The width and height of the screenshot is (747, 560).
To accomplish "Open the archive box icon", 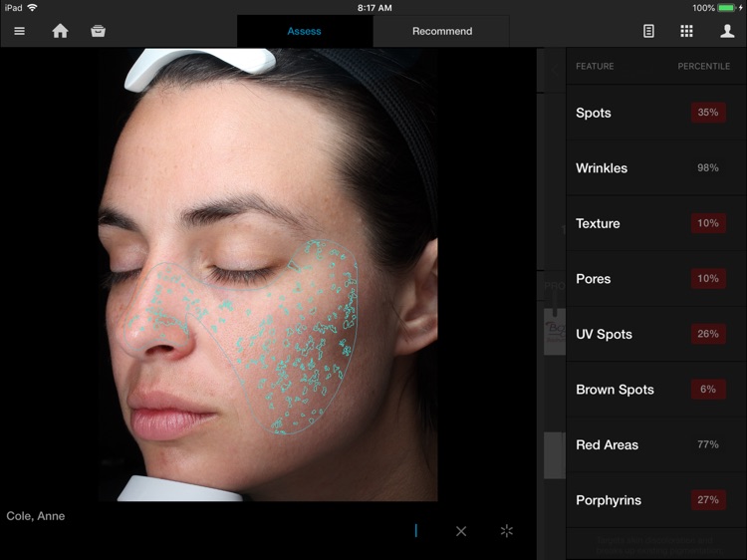I will (98, 31).
